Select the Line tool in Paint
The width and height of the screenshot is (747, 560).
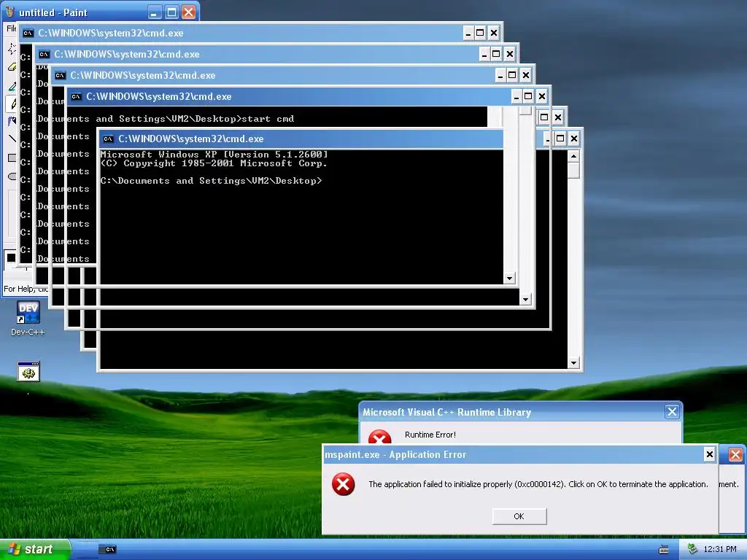12,139
